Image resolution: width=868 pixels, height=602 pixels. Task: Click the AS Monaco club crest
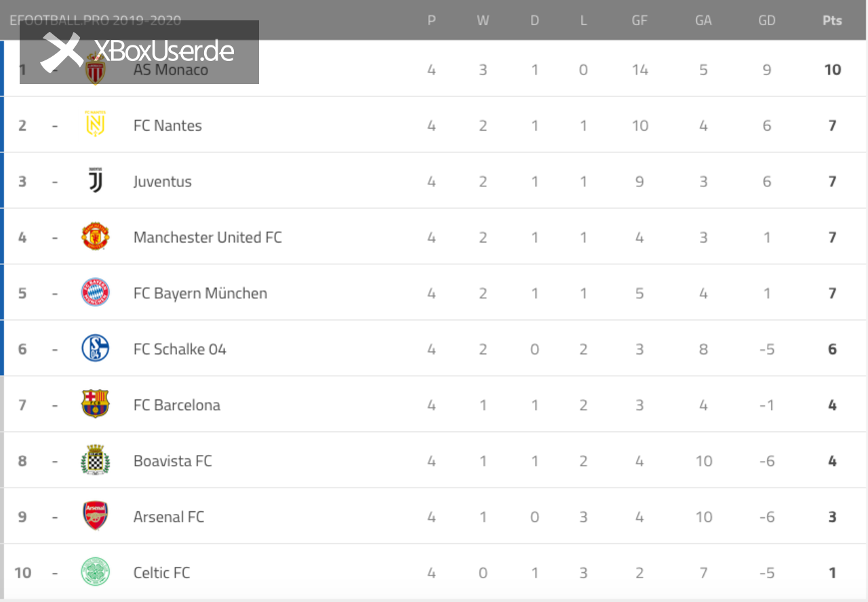96,69
